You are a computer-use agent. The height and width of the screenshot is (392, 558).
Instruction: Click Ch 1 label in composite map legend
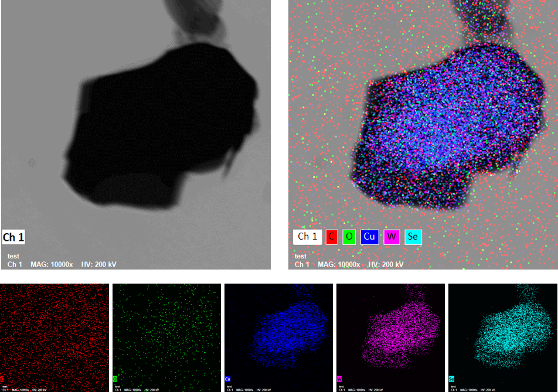coord(307,237)
